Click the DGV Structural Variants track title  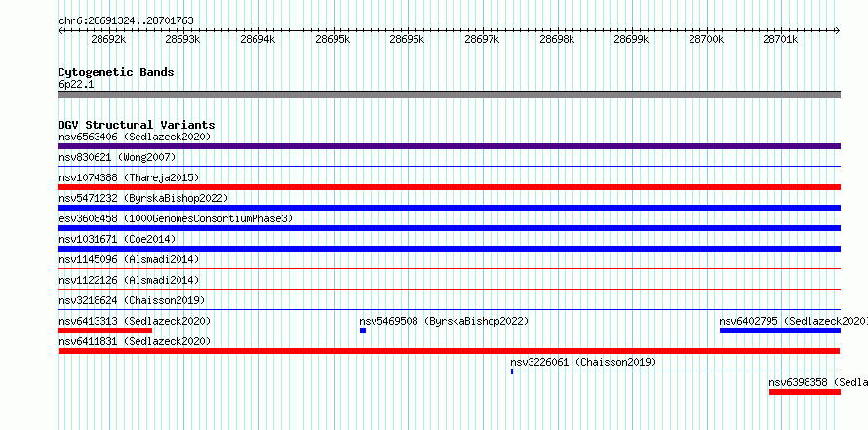point(137,125)
